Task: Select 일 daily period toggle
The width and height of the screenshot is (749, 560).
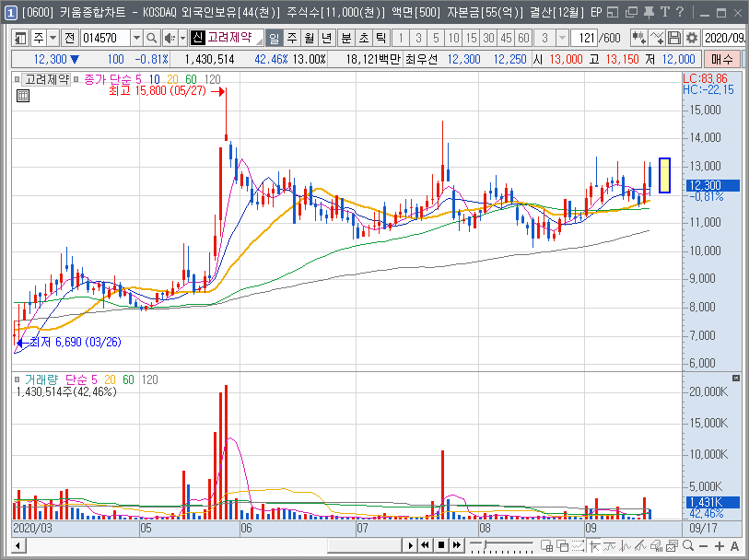Action: [x=275, y=37]
